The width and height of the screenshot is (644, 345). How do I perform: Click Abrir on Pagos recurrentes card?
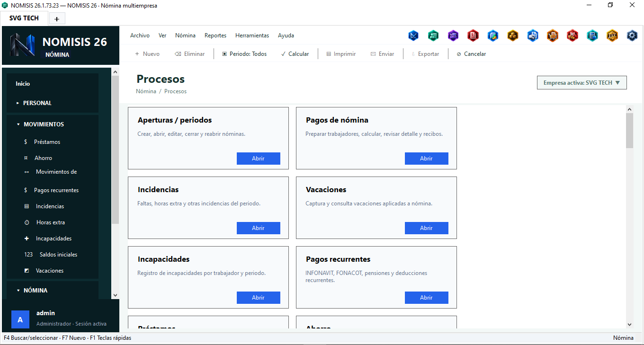click(426, 298)
